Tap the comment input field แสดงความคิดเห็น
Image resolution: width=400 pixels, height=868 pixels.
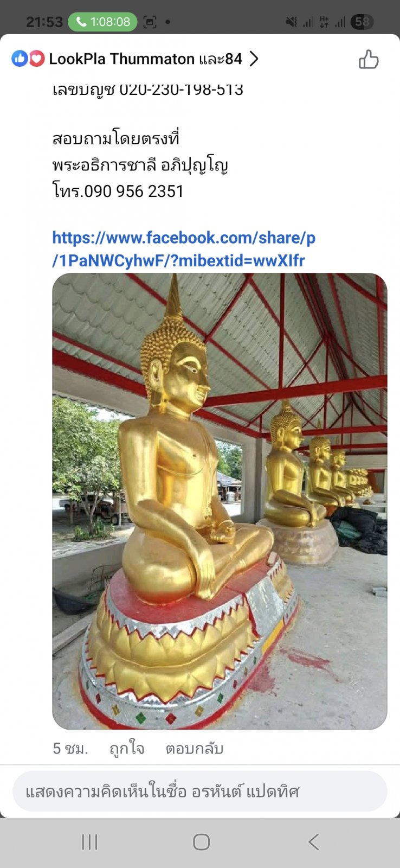click(x=200, y=792)
